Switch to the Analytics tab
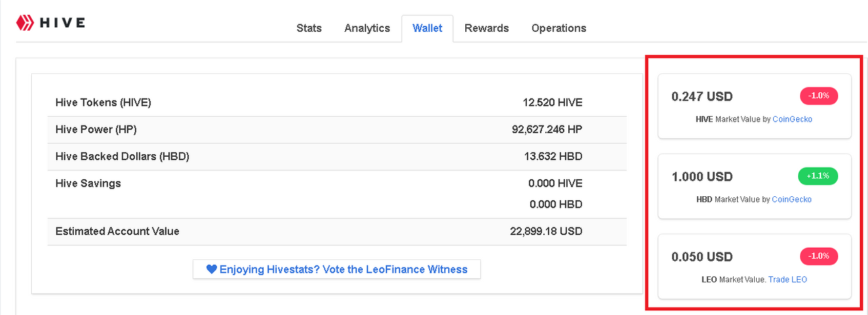The image size is (868, 315). [367, 28]
